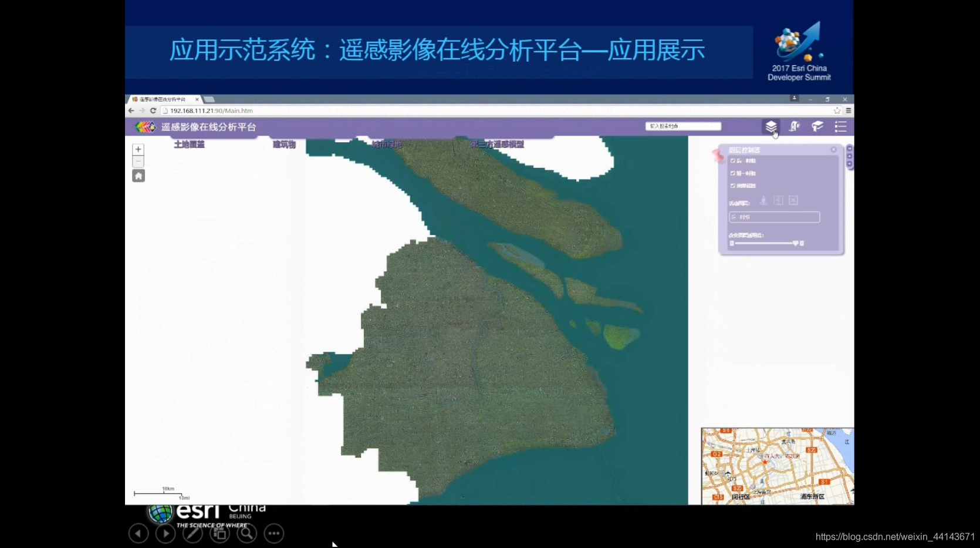Bookmark page with star icon

[837, 110]
